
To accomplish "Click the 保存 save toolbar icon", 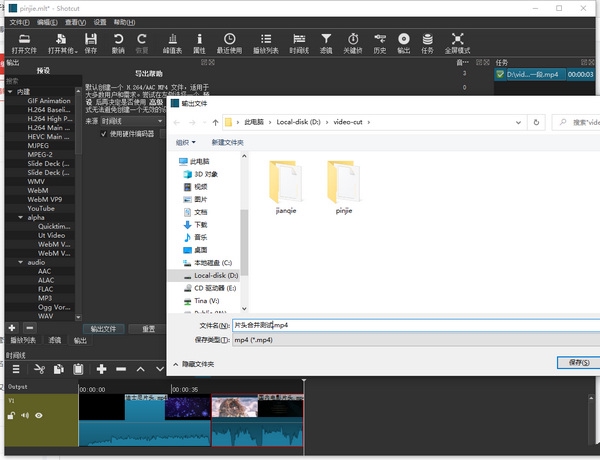I will (91, 42).
